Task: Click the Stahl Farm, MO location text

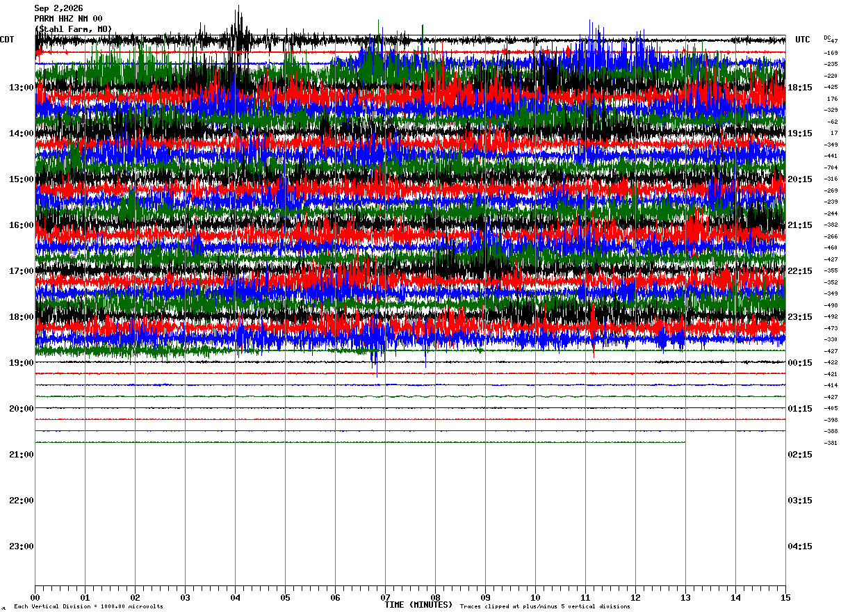Action: pyautogui.click(x=73, y=29)
